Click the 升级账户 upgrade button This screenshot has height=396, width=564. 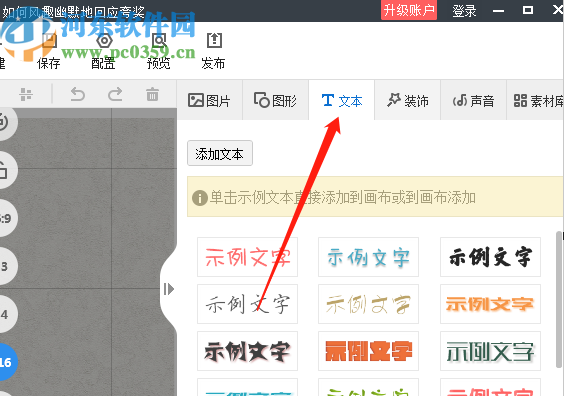(409, 10)
